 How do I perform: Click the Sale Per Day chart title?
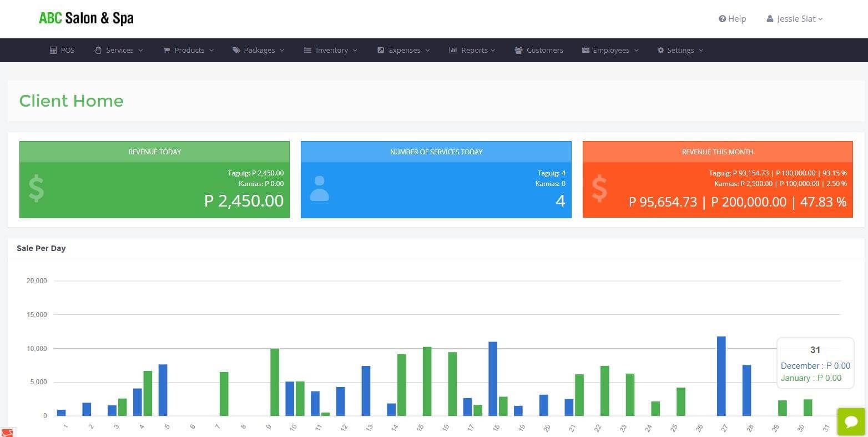pos(41,248)
